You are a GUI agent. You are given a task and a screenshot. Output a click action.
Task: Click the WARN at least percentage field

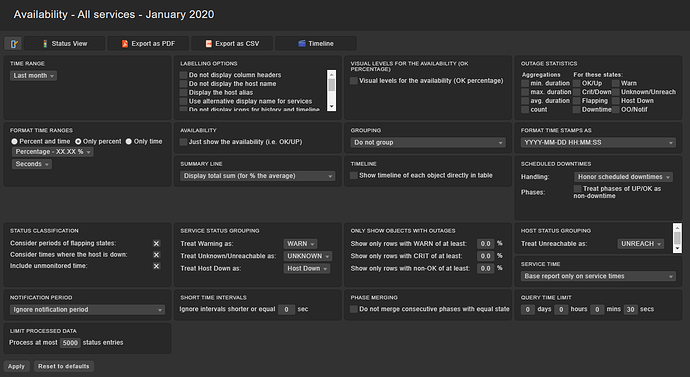click(486, 244)
